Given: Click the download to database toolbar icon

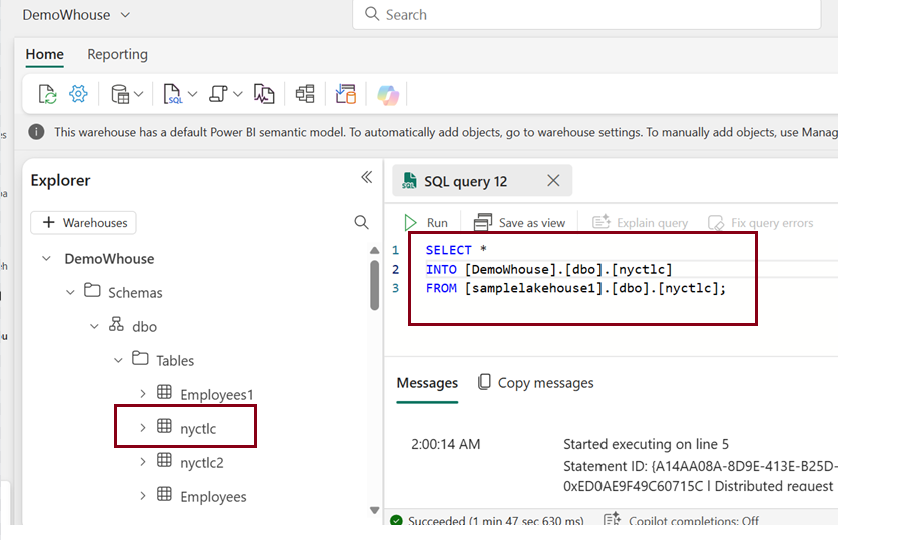Looking at the screenshot, I should point(346,94).
